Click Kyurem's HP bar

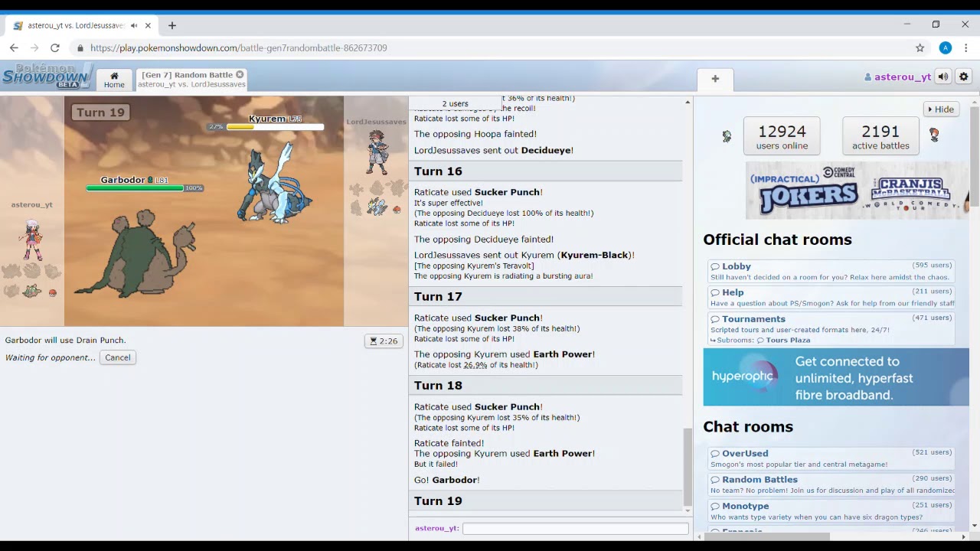click(275, 127)
